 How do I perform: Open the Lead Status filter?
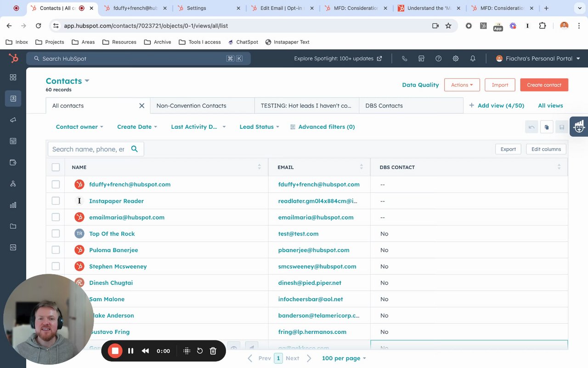[x=259, y=127]
